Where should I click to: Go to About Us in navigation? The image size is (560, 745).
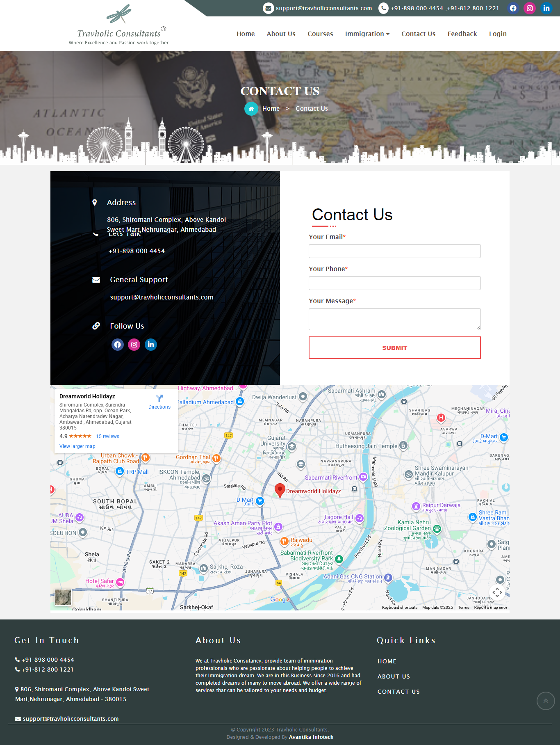click(281, 34)
